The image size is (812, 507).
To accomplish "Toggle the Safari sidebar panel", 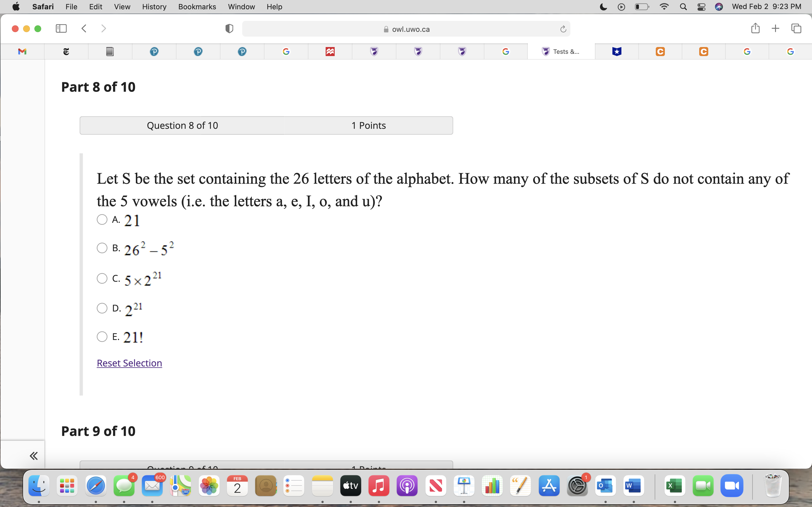I will point(61,28).
